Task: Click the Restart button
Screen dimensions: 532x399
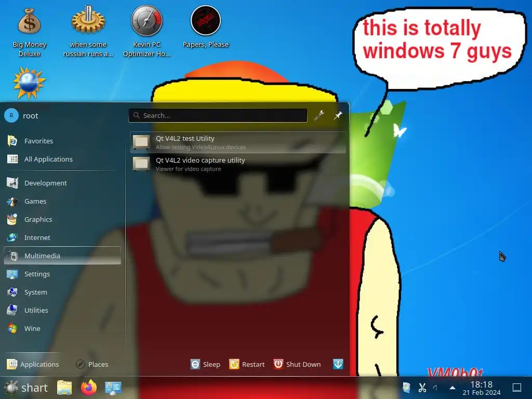Action: coord(247,364)
